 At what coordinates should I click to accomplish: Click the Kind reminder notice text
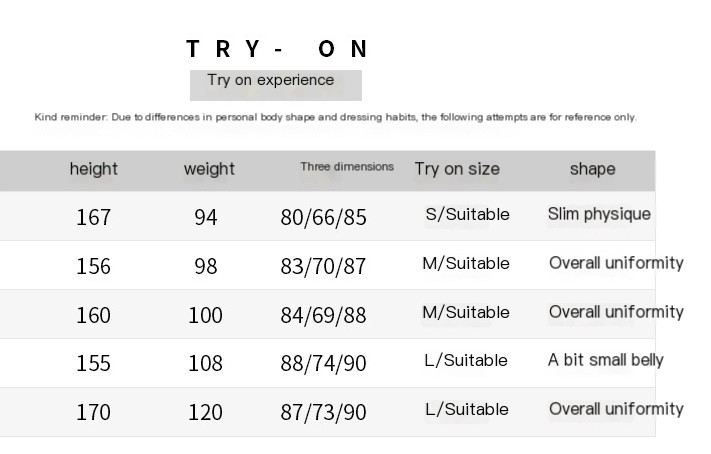coord(336,117)
